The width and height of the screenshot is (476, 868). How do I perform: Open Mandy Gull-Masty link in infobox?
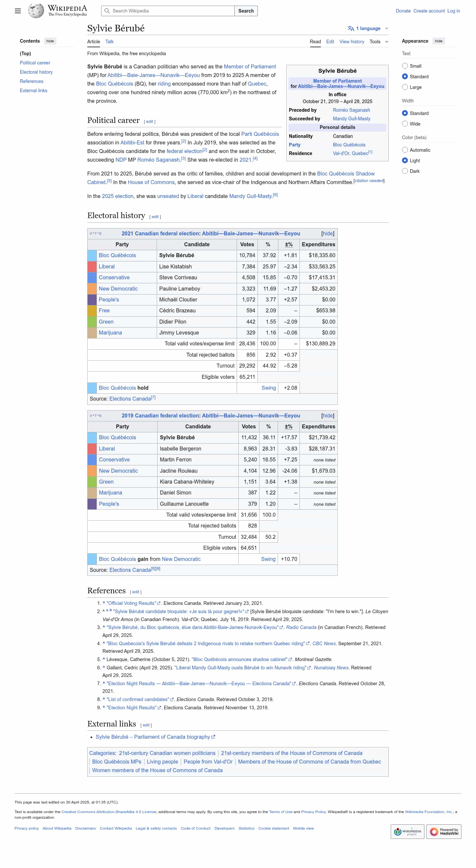pos(351,119)
